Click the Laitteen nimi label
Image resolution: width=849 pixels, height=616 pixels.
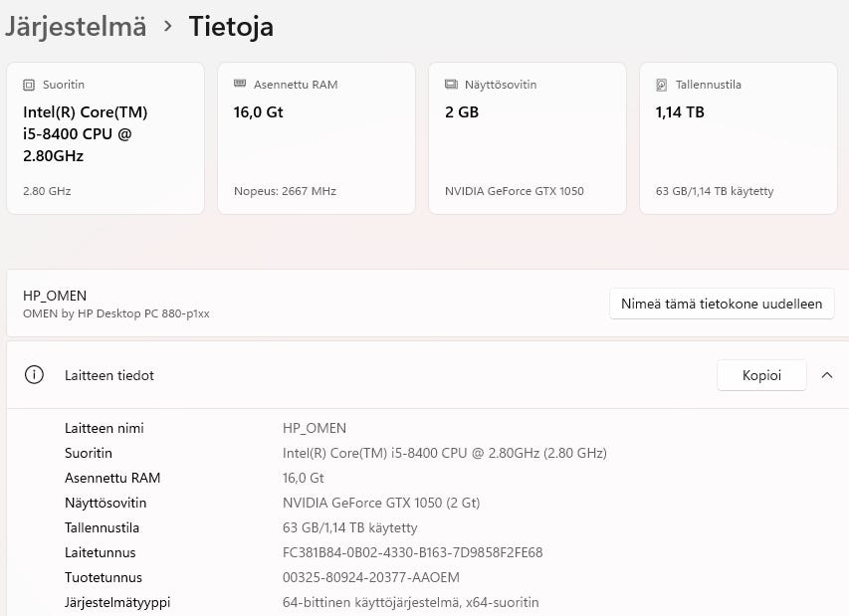tap(105, 428)
